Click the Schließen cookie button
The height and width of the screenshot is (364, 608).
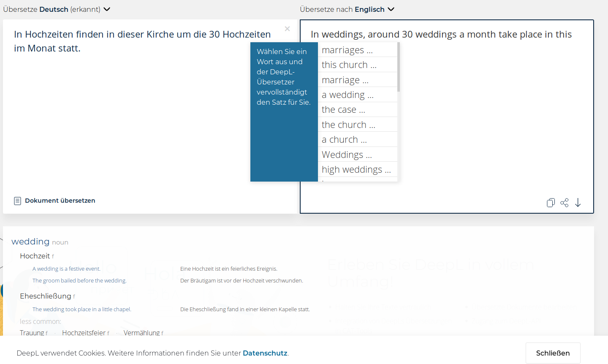[x=553, y=353]
